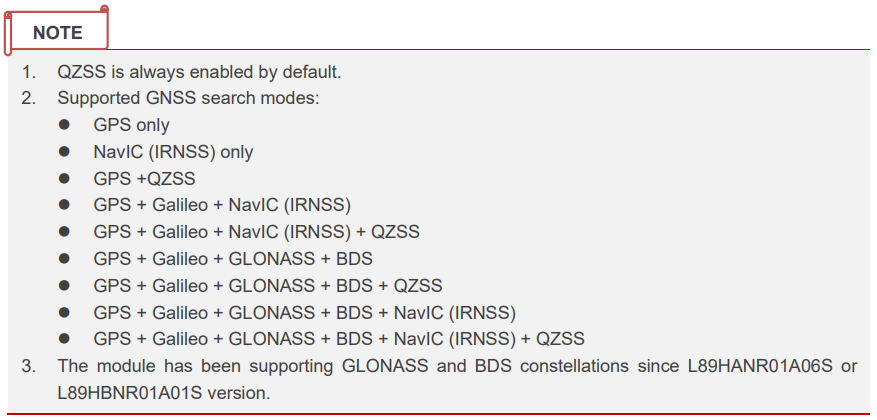The width and height of the screenshot is (877, 420).
Task: Click the bullet beside "NavIC (IRNSS) only"
Action: pos(65,152)
